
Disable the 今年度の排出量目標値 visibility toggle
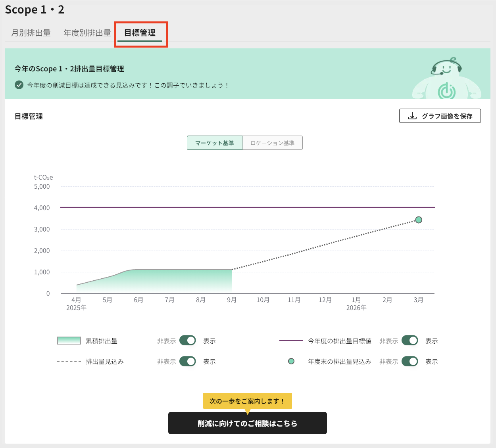click(409, 340)
